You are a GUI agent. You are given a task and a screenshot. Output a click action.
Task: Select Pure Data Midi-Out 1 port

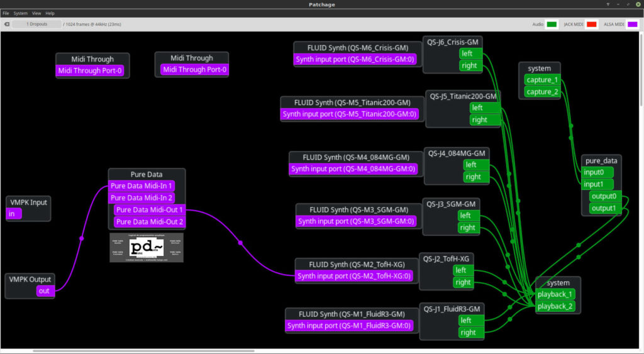tap(150, 209)
